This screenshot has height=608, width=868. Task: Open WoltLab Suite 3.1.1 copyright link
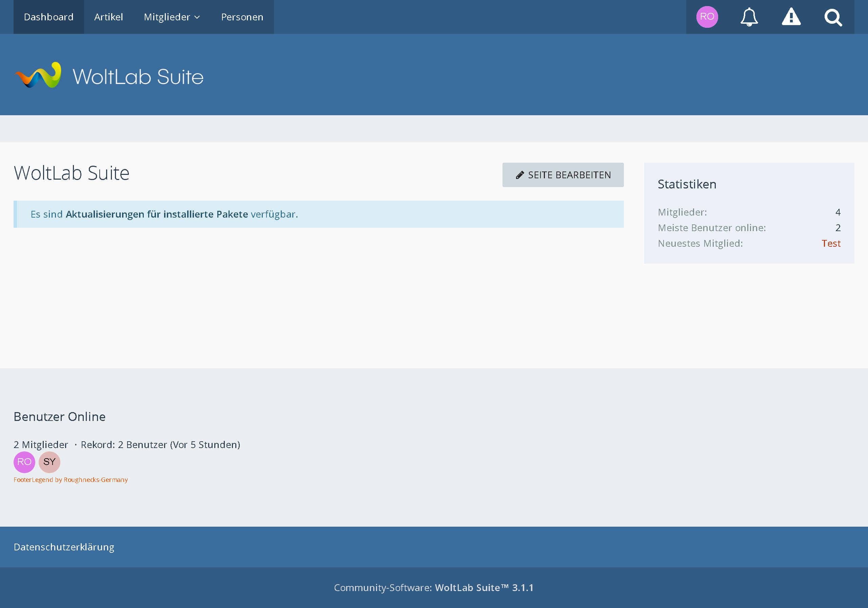click(x=484, y=588)
